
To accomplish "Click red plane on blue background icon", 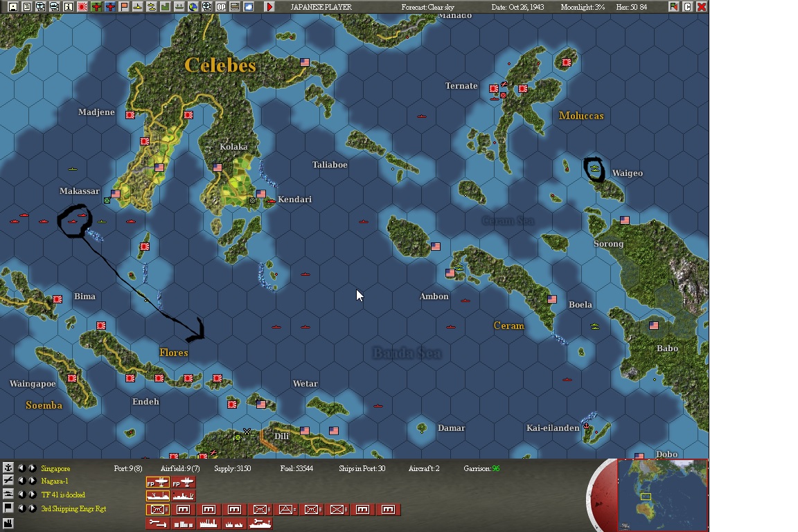I will pyautogui.click(x=110, y=7).
